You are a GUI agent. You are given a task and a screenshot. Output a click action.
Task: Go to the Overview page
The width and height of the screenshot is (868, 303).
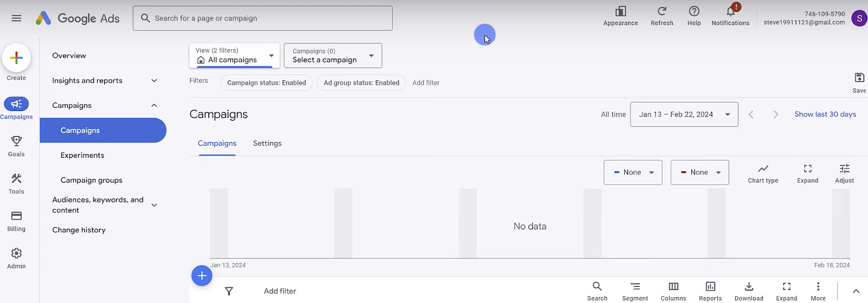pyautogui.click(x=69, y=56)
